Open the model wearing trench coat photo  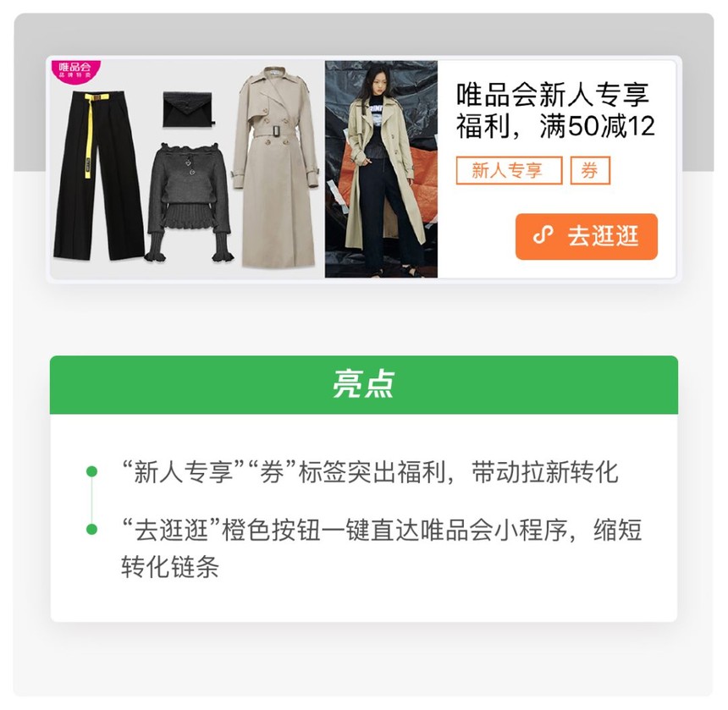tap(381, 169)
